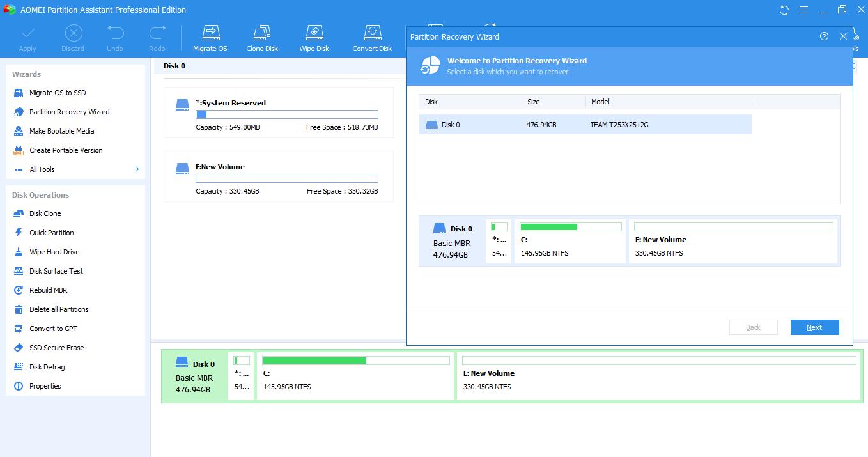Select the *:System Reserved partition card

point(279,112)
